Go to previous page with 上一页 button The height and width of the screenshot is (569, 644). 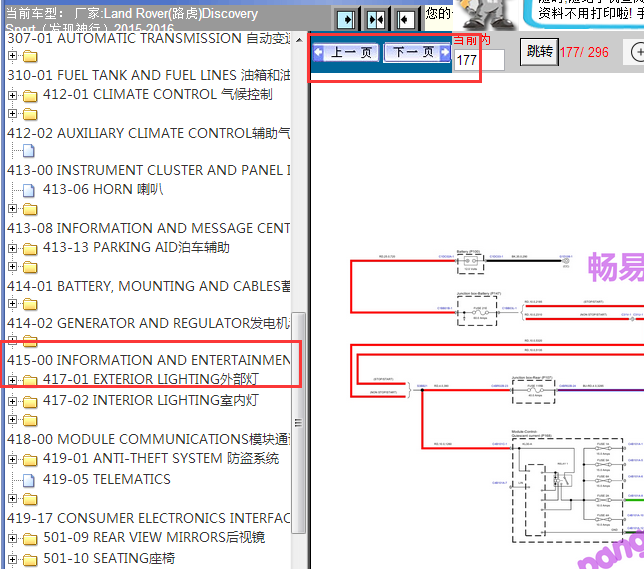346,52
